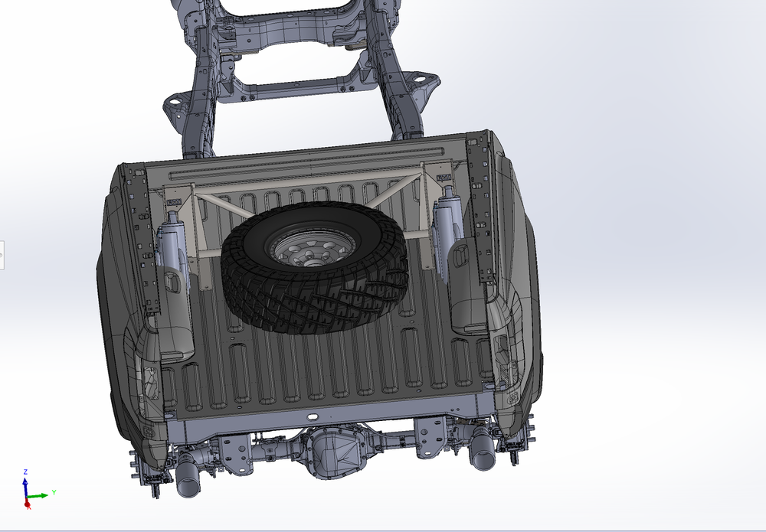The width and height of the screenshot is (766, 532).
Task: Select the right shock reservoir in the bed
Action: point(447,230)
